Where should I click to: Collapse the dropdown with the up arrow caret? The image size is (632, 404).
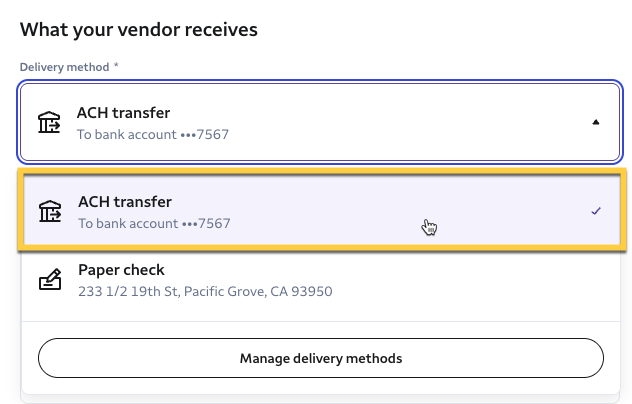(x=596, y=123)
